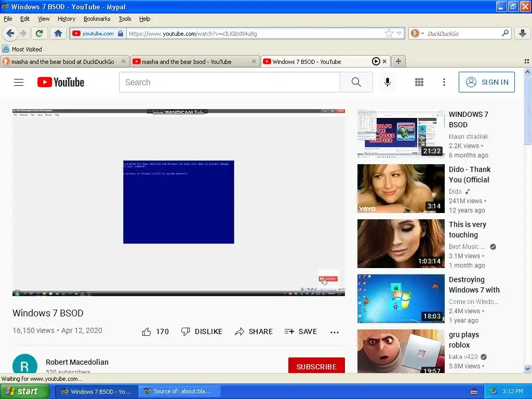Open the Robert Macedolian channel name link
The height and width of the screenshot is (399, 532).
[77, 362]
